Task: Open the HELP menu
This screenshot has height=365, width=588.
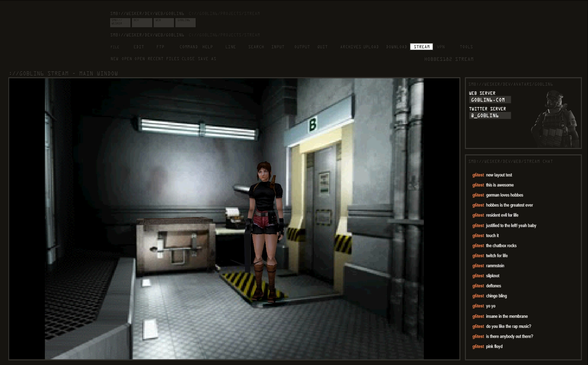Action: click(x=207, y=47)
